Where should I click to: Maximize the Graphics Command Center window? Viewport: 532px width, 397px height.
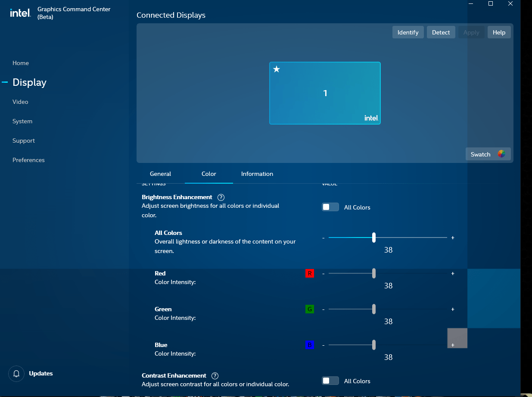tap(491, 3)
